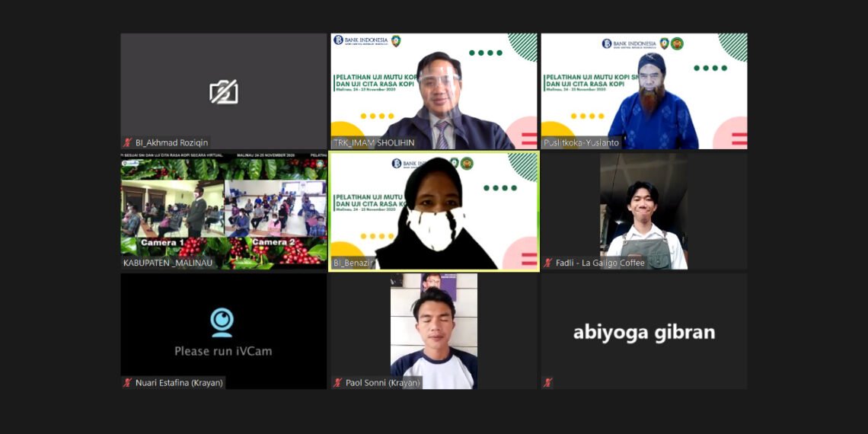Click the blue iVCam webcam icon
This screenshot has width=868, height=434.
[x=222, y=323]
